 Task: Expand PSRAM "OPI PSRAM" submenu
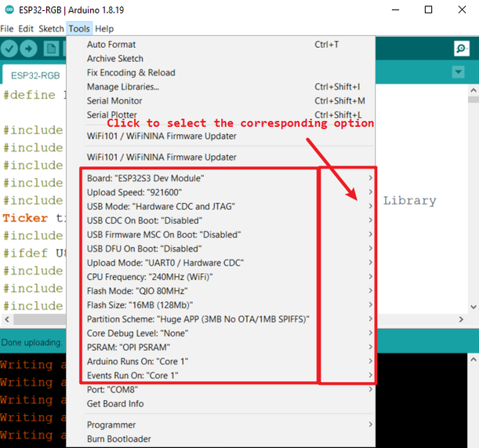220,347
